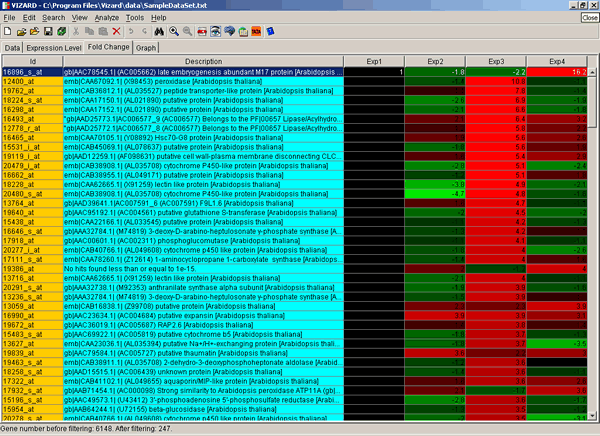Click the 'No hits found' description cell

[204, 269]
